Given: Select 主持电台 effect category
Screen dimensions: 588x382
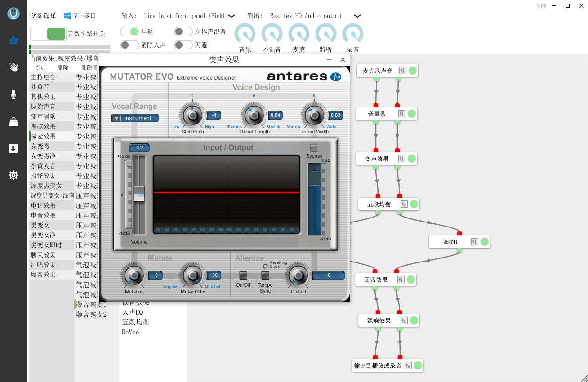Looking at the screenshot, I should pos(52,77).
